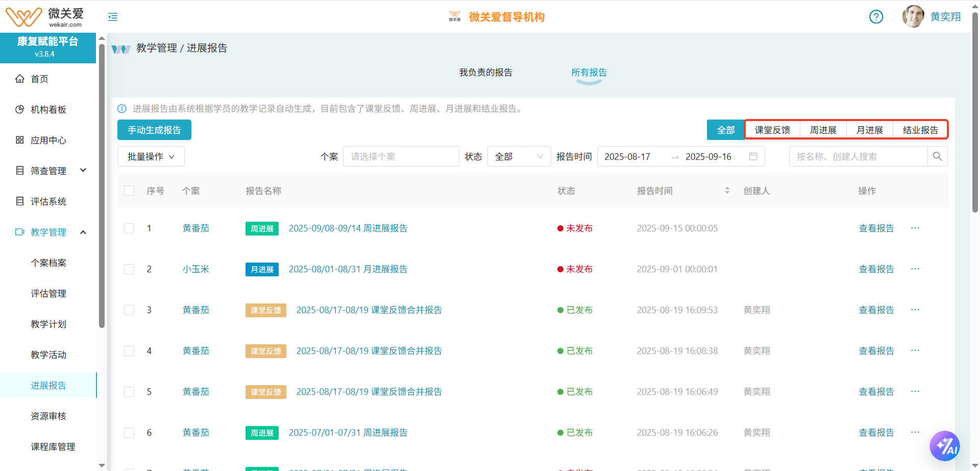Click the 手动生成报告 button
This screenshot has width=980, height=471.
(x=154, y=130)
